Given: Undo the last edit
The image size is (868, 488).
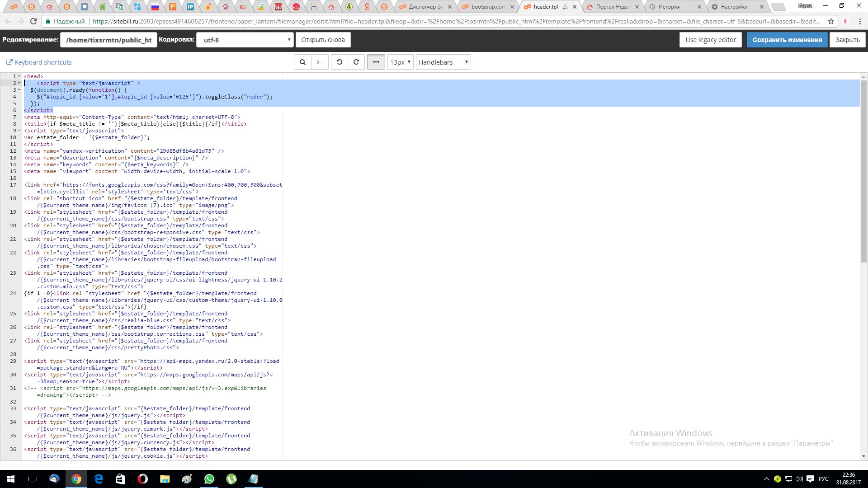Looking at the screenshot, I should click(x=339, y=62).
